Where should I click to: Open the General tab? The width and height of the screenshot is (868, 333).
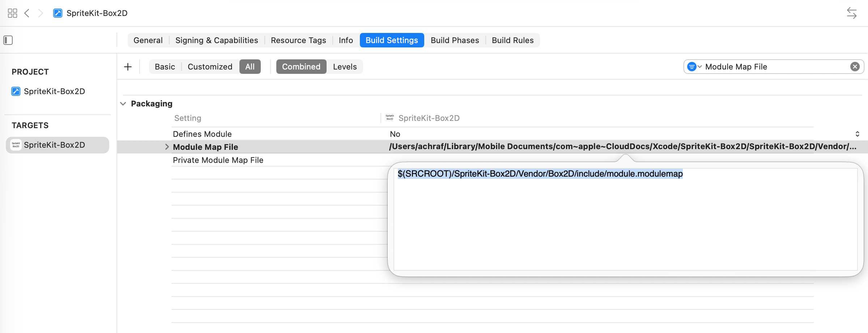[148, 40]
